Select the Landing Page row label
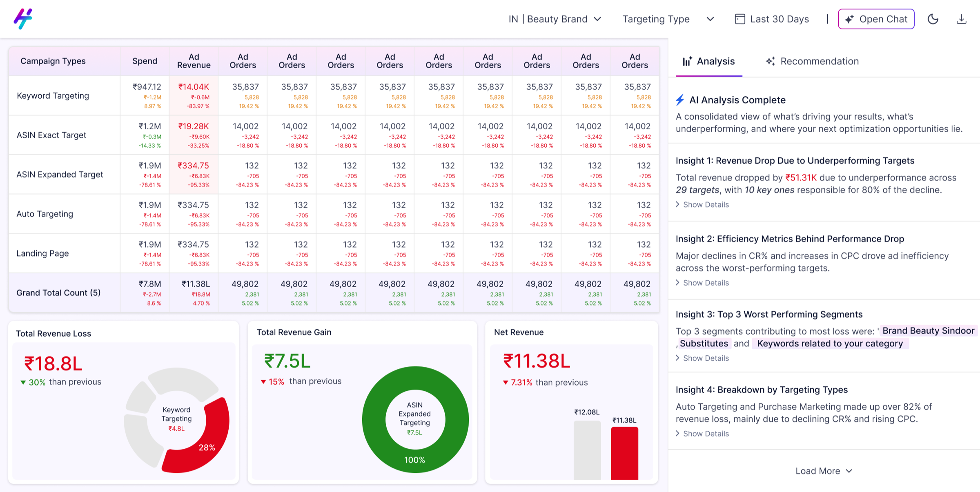This screenshot has width=980, height=492. point(42,253)
